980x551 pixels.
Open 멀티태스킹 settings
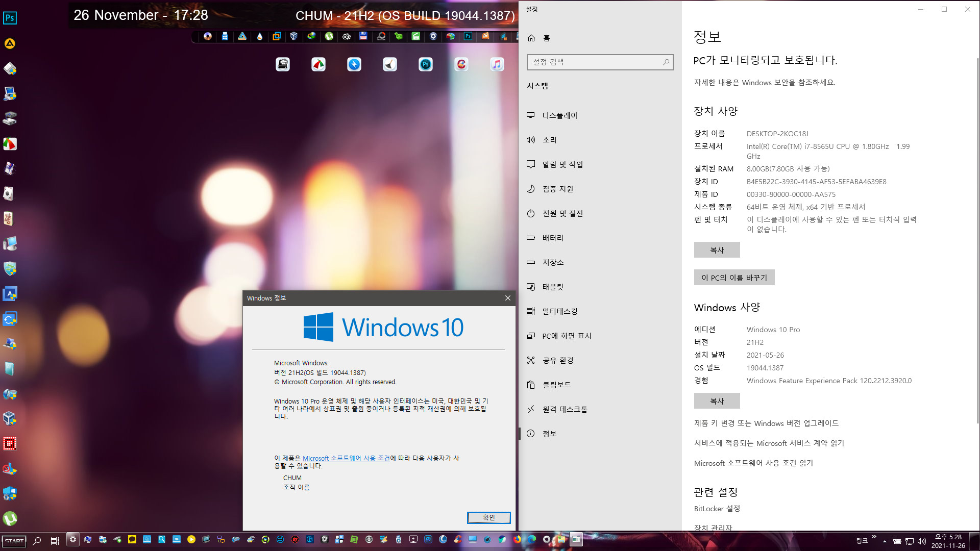click(600, 311)
